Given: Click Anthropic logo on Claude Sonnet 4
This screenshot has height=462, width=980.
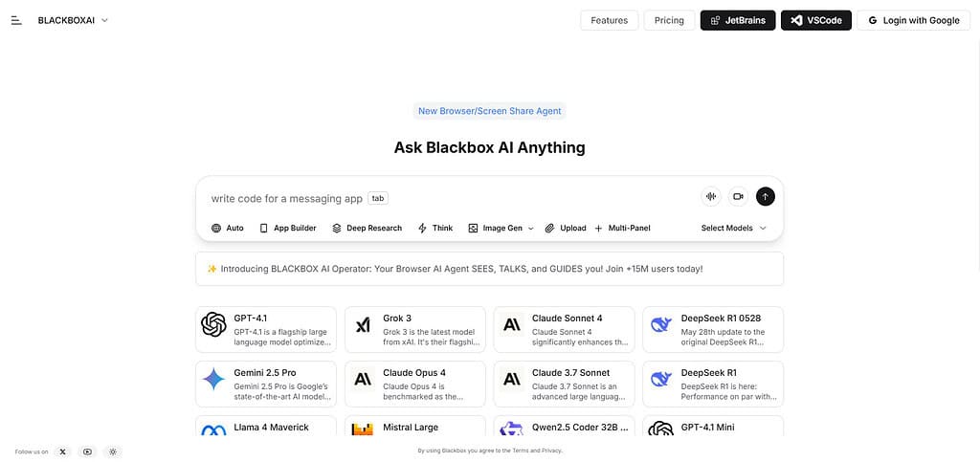Looking at the screenshot, I should (512, 324).
